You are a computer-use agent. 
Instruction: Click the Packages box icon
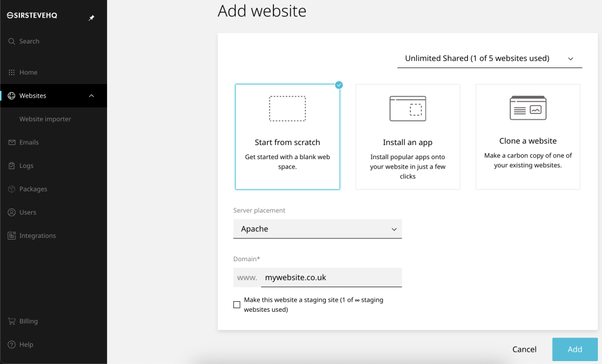(12, 189)
